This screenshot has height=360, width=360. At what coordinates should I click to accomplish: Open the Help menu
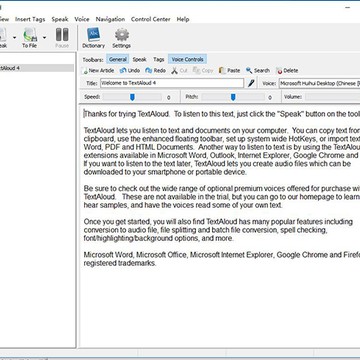183,19
